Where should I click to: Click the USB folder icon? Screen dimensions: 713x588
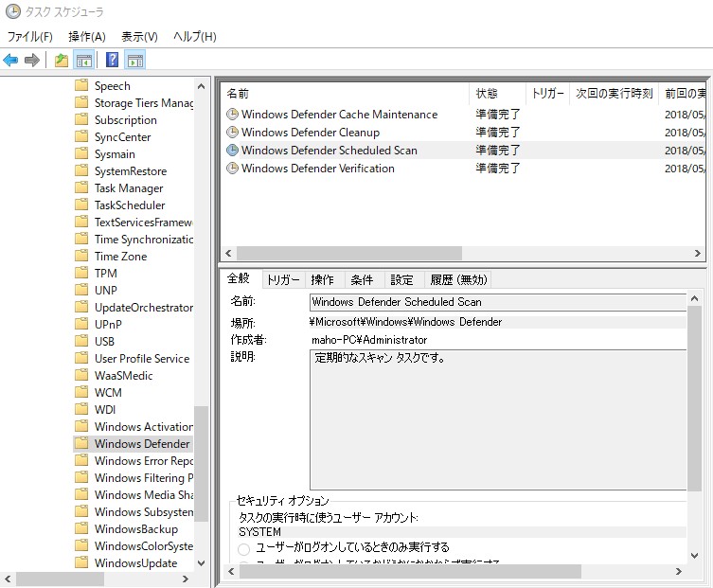point(81,341)
